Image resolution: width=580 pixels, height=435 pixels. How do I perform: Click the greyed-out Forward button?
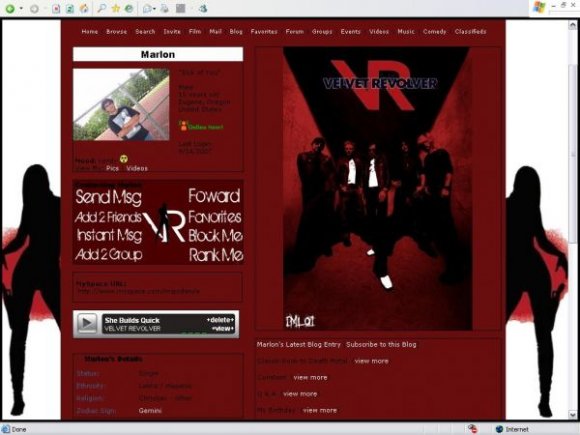coord(34,9)
